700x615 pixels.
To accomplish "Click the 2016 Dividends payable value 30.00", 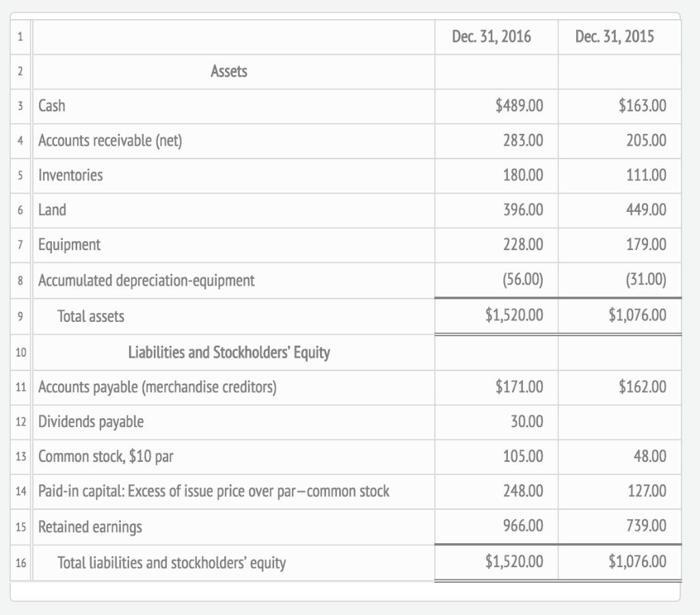I will 527,422.
